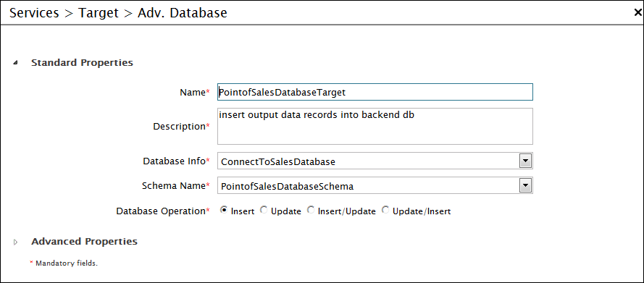
Task: Select the Insert radio button
Action: click(225, 211)
